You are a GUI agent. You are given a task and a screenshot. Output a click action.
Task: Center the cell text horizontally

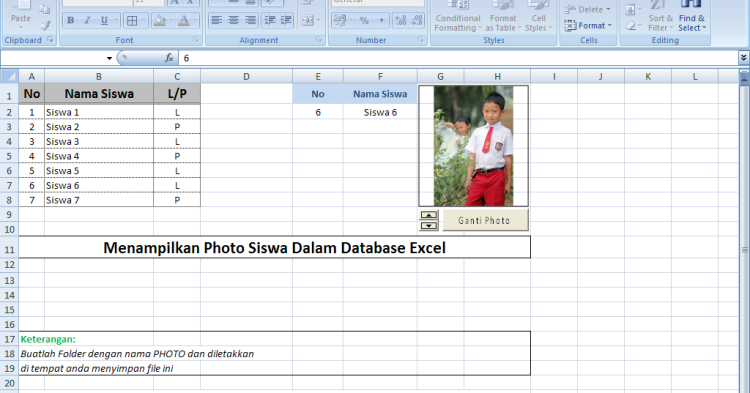point(233,21)
